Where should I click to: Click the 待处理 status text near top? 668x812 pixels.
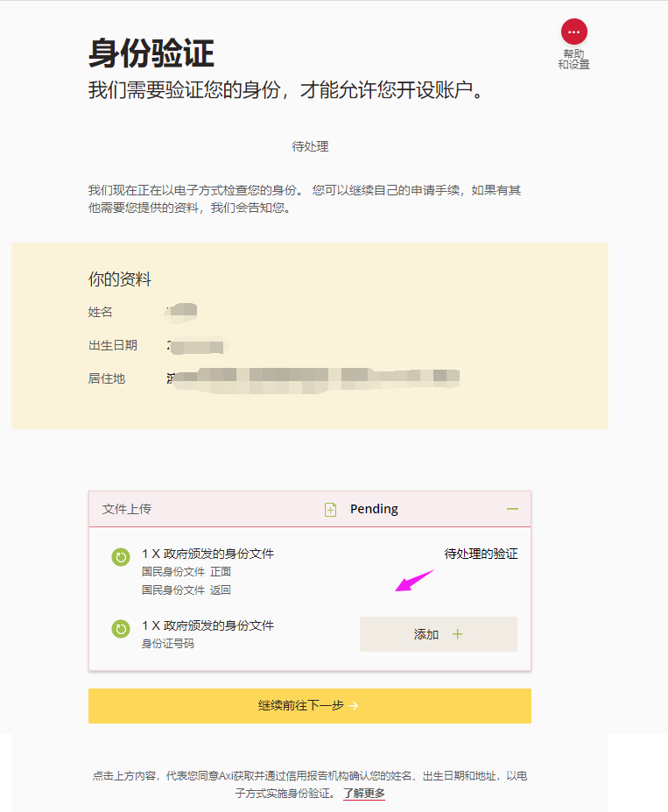(x=310, y=146)
